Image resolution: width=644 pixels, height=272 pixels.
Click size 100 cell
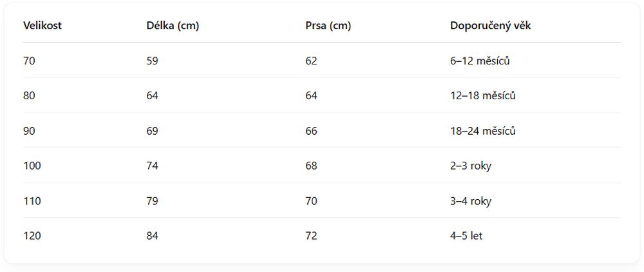pos(32,166)
